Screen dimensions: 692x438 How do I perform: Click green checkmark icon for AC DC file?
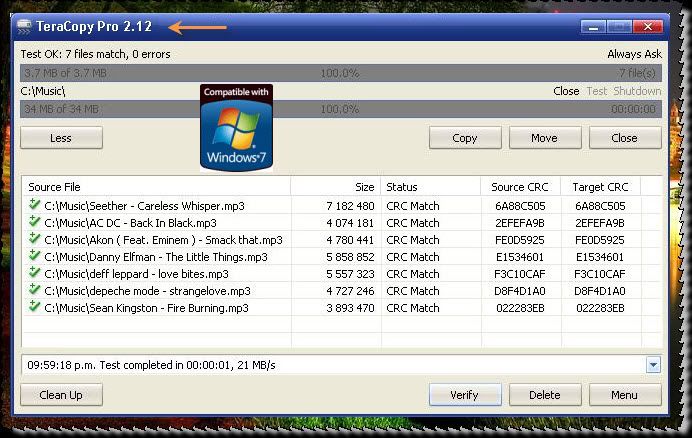(x=35, y=222)
